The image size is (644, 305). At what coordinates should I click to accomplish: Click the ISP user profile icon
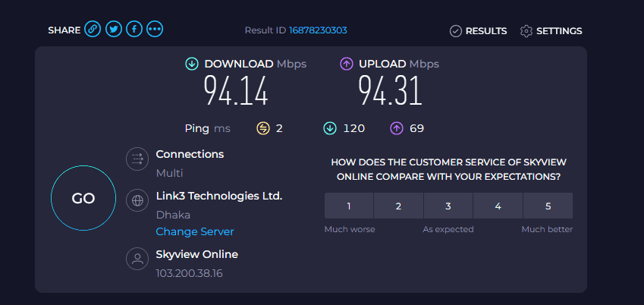point(137,259)
